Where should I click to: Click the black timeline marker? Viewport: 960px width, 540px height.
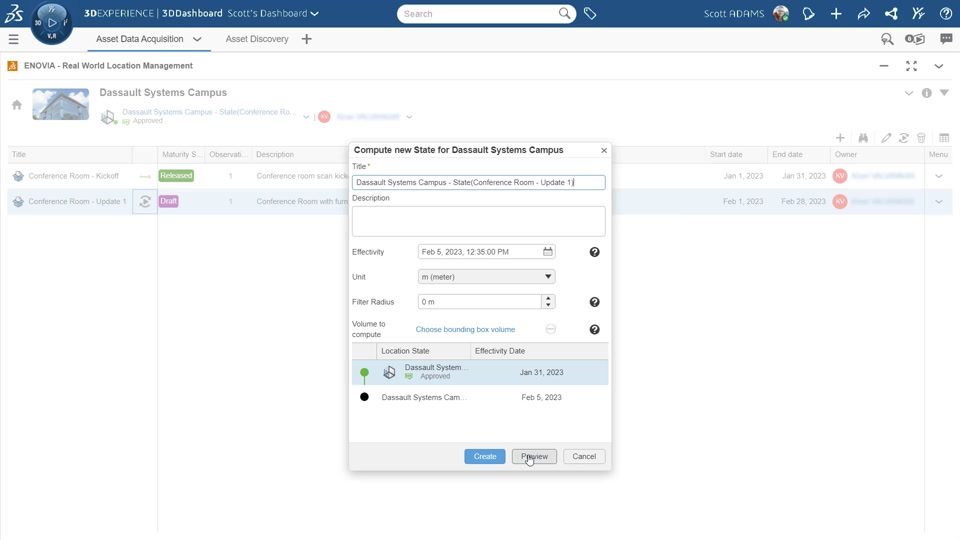[364, 397]
